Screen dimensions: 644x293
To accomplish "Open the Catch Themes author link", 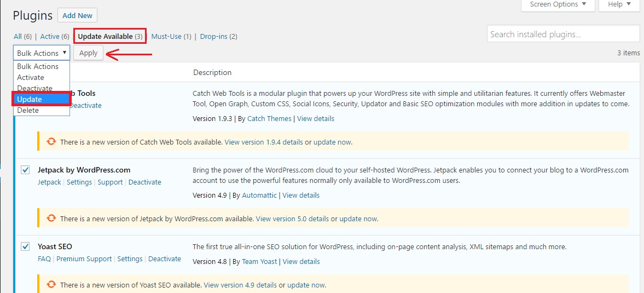I will tap(269, 119).
